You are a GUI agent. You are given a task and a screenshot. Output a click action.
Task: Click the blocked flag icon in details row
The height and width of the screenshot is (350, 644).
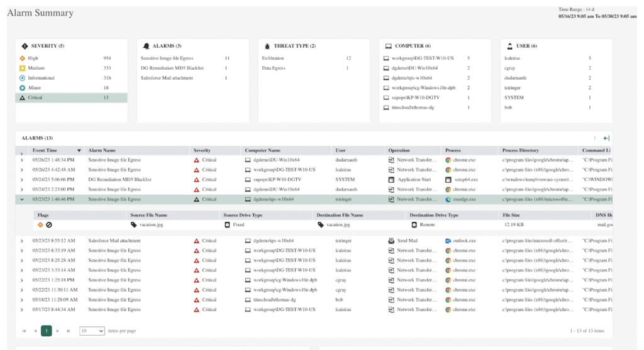pos(48,224)
